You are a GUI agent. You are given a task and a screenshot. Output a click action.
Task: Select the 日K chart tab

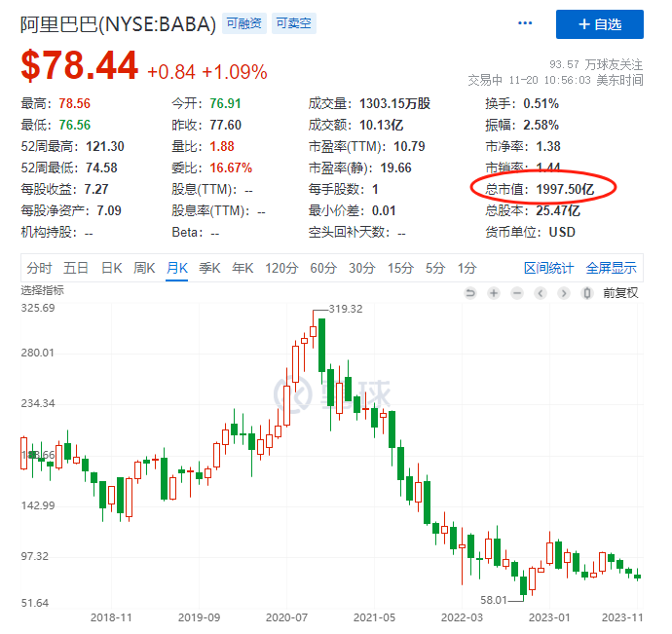tap(111, 269)
